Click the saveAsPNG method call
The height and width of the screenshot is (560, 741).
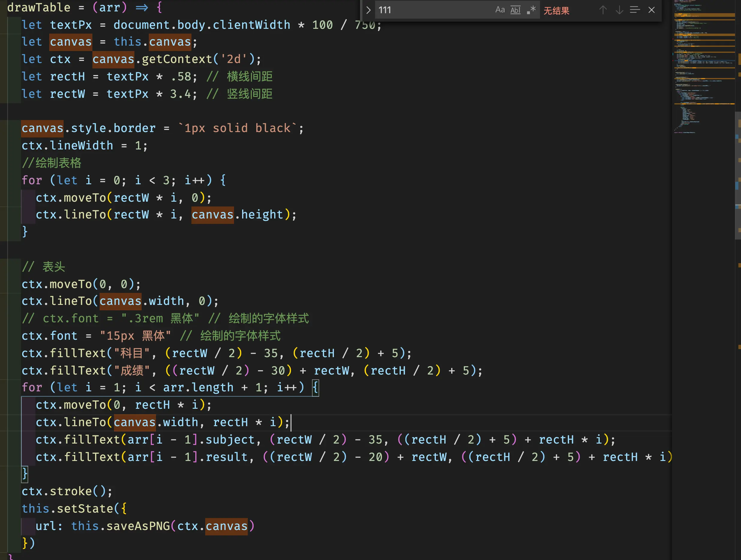[x=138, y=526]
